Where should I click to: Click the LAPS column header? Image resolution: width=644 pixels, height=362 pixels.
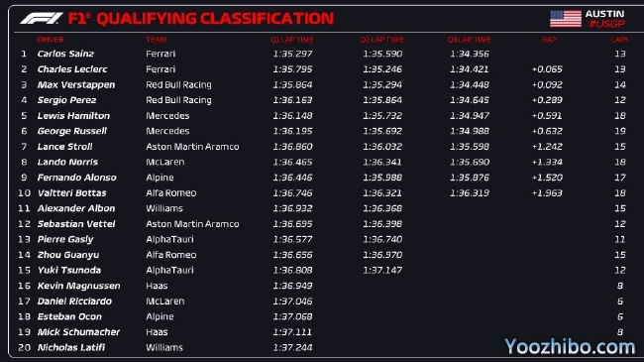click(x=619, y=40)
